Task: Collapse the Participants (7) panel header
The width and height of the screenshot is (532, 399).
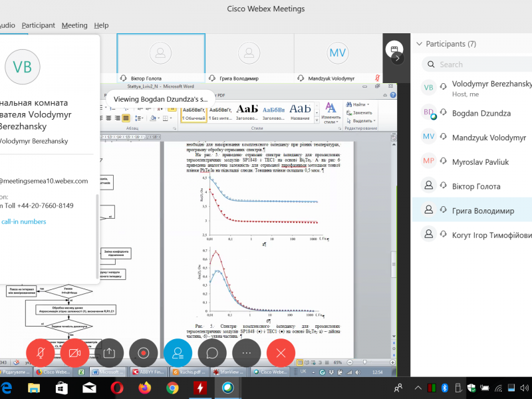Action: (x=419, y=44)
